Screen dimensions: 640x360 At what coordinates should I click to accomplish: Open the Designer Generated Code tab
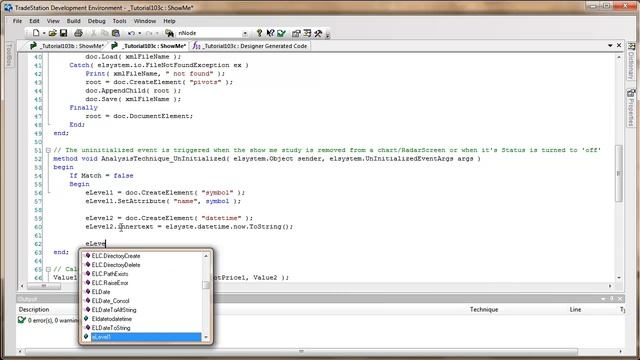(250, 46)
